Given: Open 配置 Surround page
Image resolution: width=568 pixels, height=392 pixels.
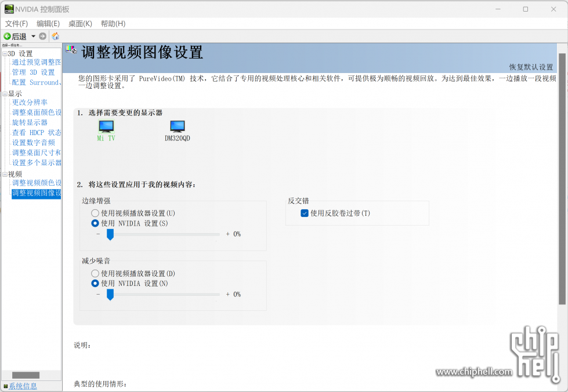Looking at the screenshot, I should (37, 82).
